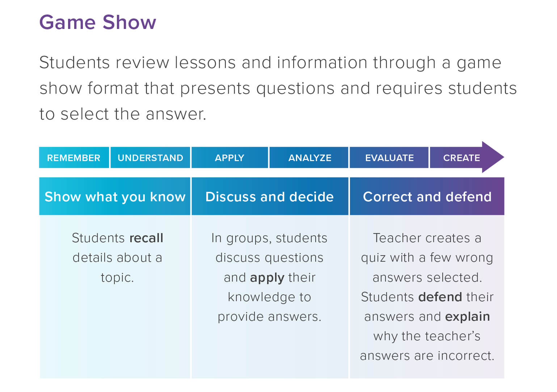Viewport: 557px width, 392px height.
Task: Click the bold word explain
Action: tap(467, 317)
